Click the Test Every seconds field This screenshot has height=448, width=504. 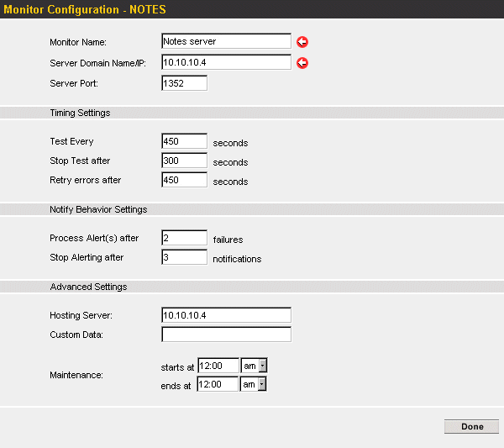coord(185,141)
